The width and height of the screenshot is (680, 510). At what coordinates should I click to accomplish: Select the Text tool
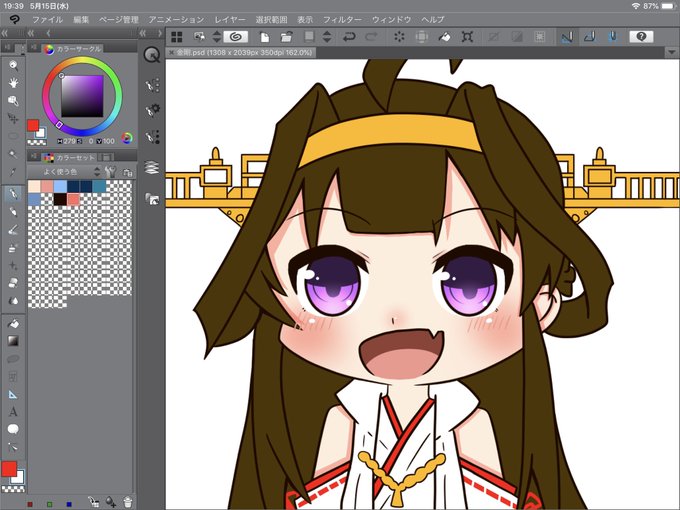click(13, 412)
